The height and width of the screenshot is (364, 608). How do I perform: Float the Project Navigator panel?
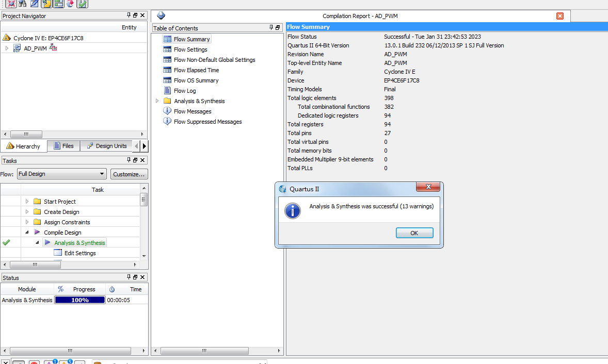click(x=135, y=15)
